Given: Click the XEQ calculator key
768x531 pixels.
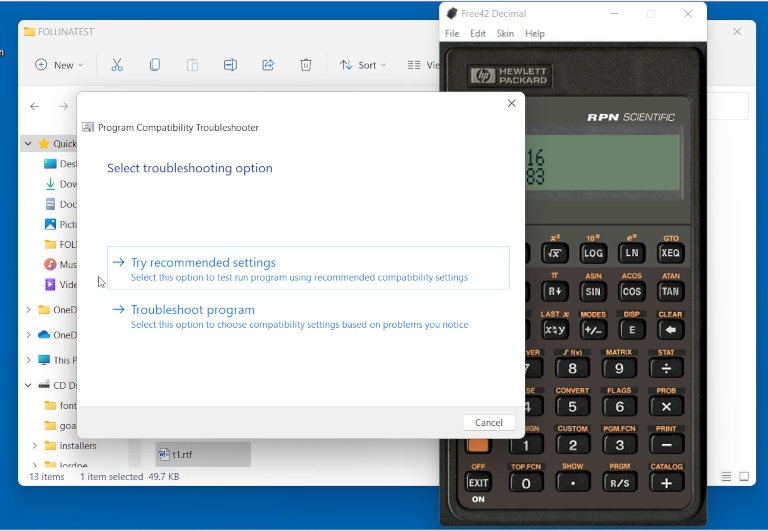Looking at the screenshot, I should (670, 253).
